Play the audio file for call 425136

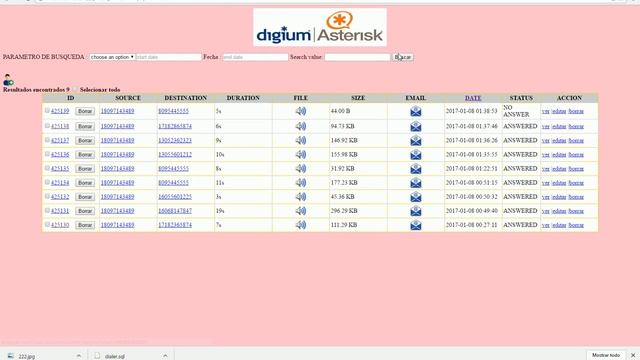pos(301,154)
